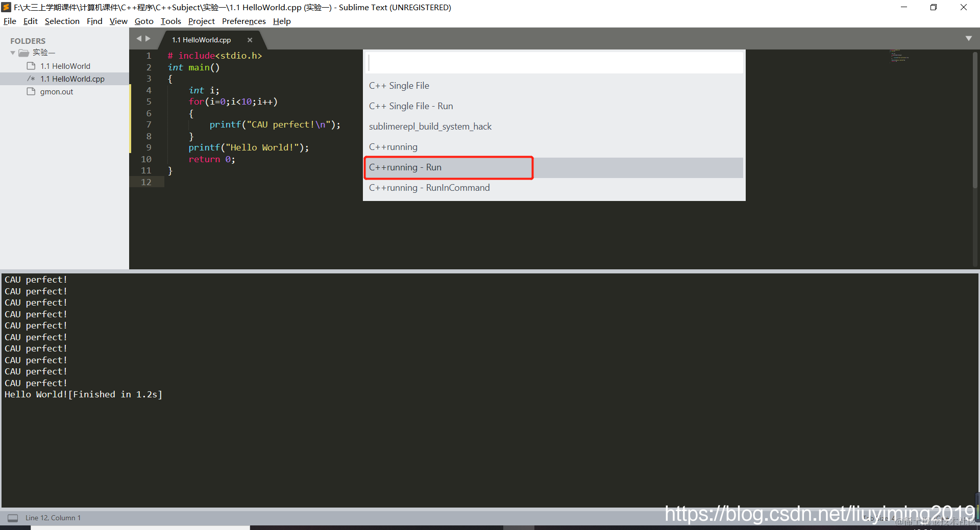Collapse the 实验一 folder tree
The height and width of the screenshot is (530, 980).
coord(13,53)
